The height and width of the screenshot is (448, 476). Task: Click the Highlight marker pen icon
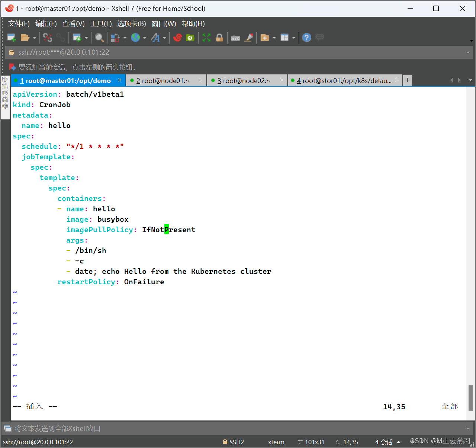tap(248, 38)
